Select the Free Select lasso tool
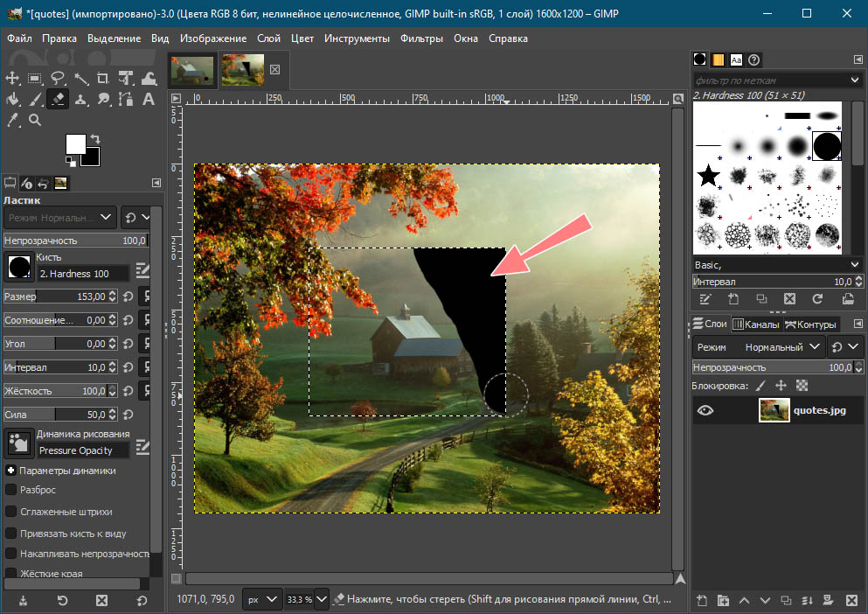Viewport: 868px width, 614px height. [x=58, y=78]
